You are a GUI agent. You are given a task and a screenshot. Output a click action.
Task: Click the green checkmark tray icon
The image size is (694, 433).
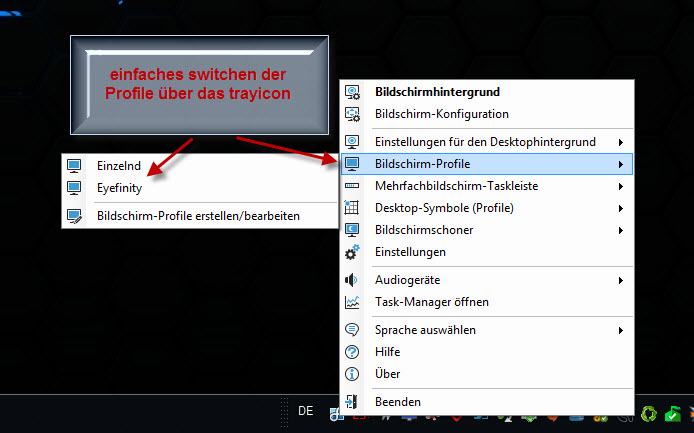pos(672,414)
